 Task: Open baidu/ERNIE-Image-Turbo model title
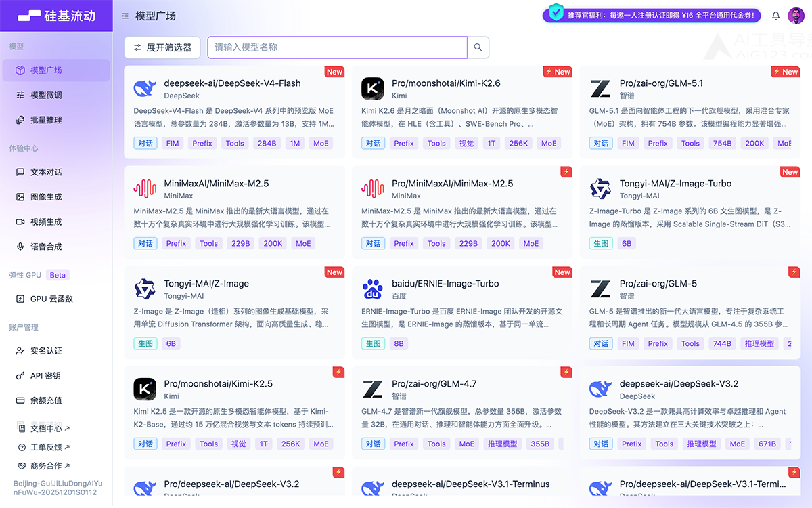click(x=445, y=284)
